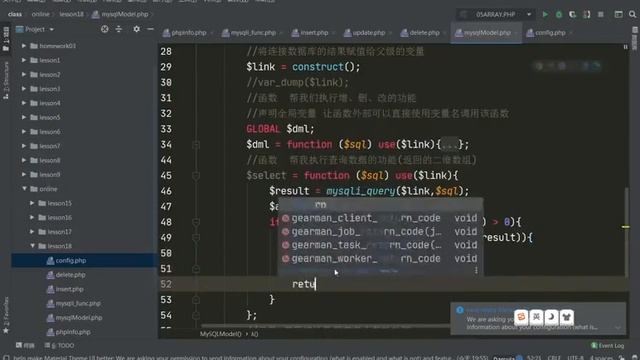Toggle the moon icon in input method bar
The height and width of the screenshot is (360, 640).
click(x=551, y=316)
